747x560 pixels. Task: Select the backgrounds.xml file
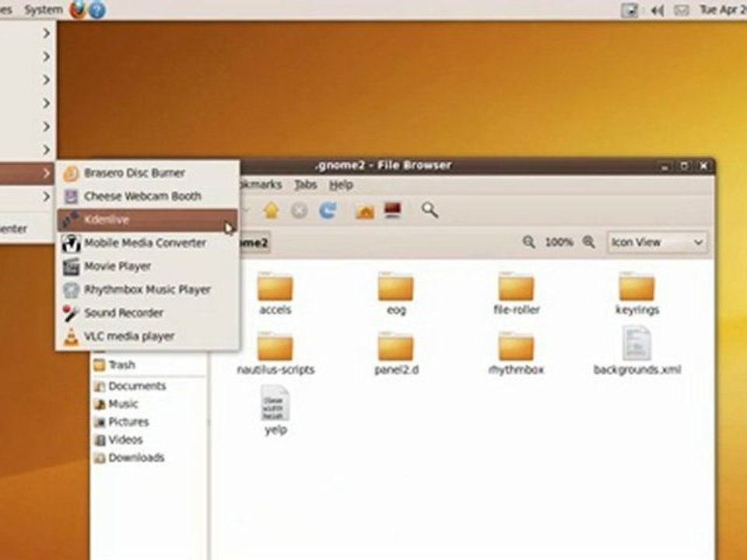pyautogui.click(x=637, y=351)
